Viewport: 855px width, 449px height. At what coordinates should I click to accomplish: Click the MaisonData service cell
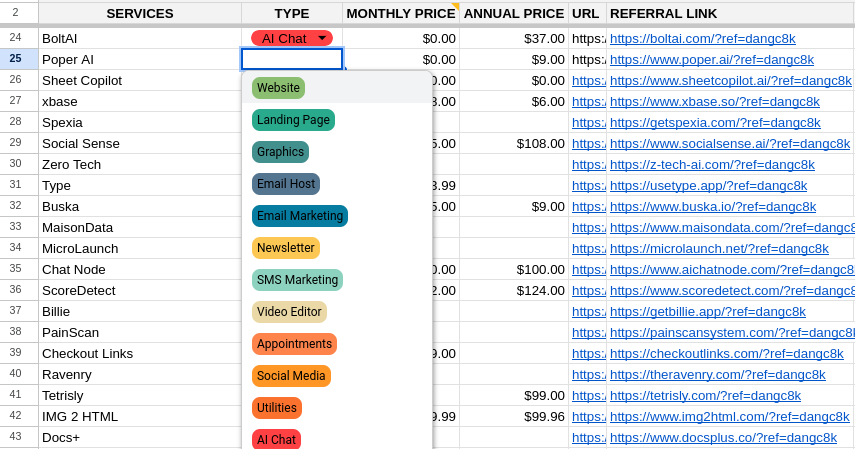click(140, 228)
